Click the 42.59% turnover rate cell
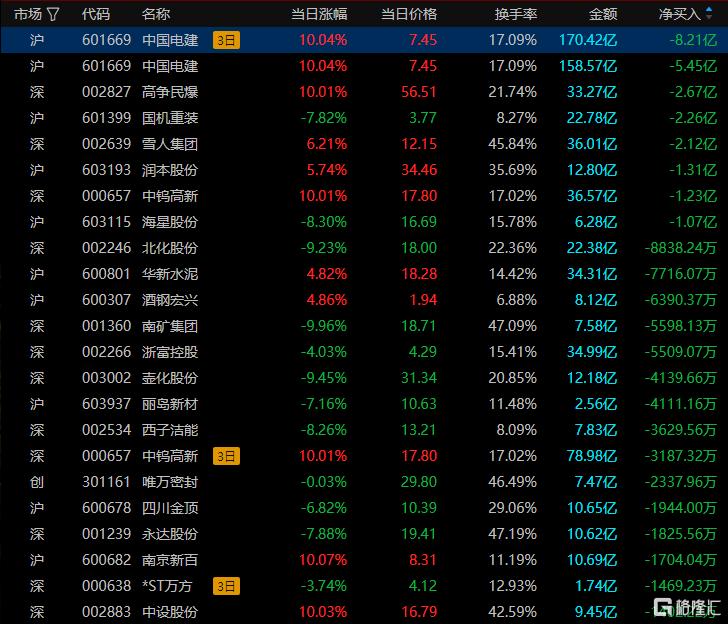 click(x=513, y=612)
